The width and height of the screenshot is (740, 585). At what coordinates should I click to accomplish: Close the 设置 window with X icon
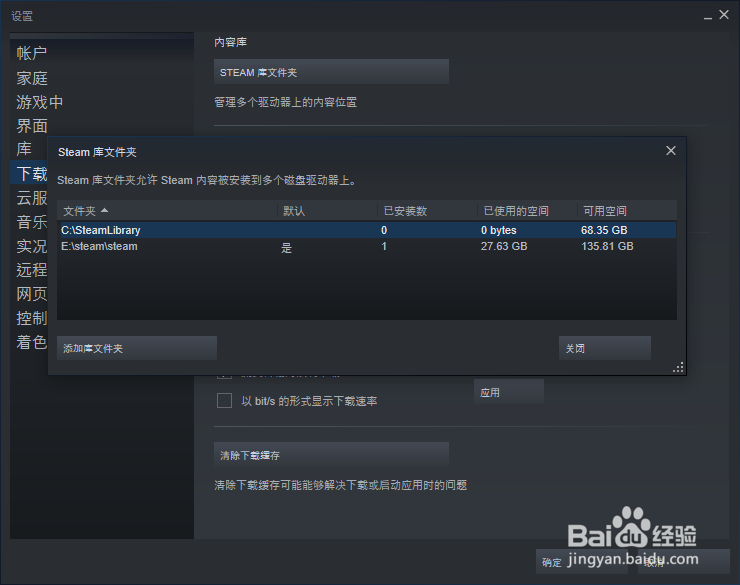724,15
